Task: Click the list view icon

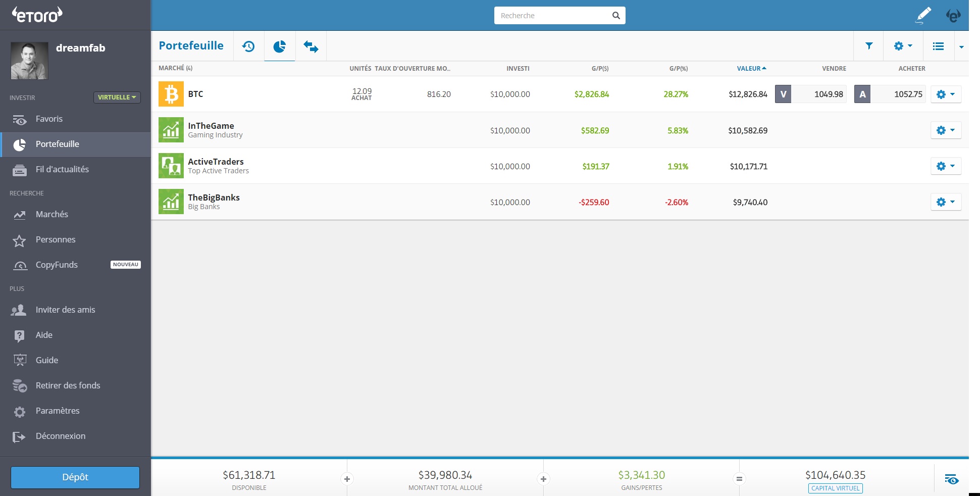Action: [x=938, y=46]
